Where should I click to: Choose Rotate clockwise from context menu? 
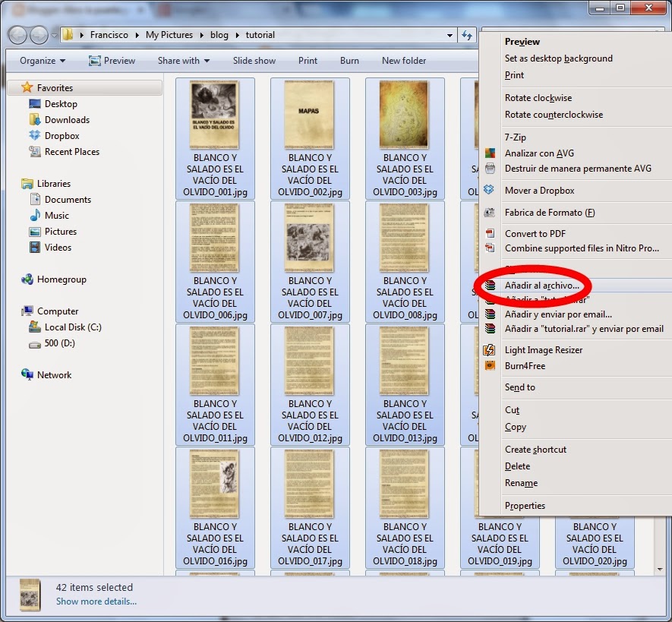click(x=538, y=98)
